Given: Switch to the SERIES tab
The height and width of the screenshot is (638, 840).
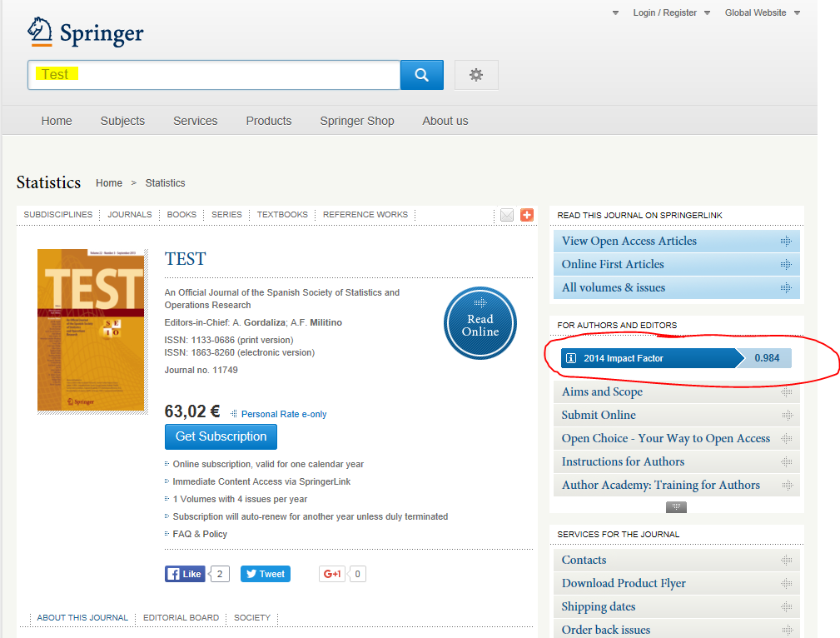Looking at the screenshot, I should tap(226, 214).
